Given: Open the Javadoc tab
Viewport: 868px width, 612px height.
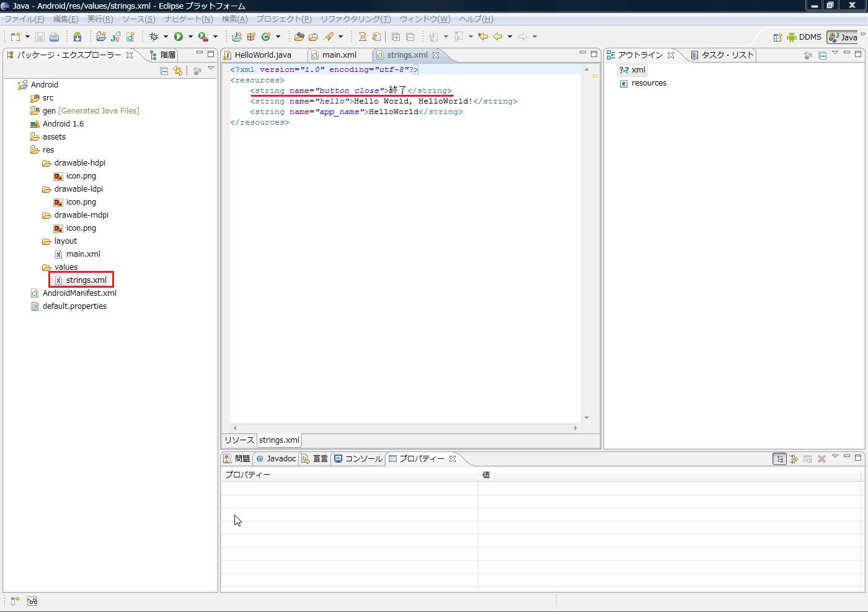Looking at the screenshot, I should point(276,459).
